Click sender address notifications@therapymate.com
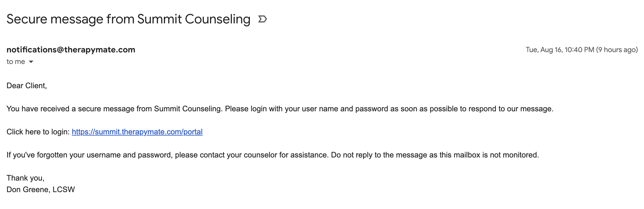This screenshot has width=644, height=209. click(x=71, y=50)
